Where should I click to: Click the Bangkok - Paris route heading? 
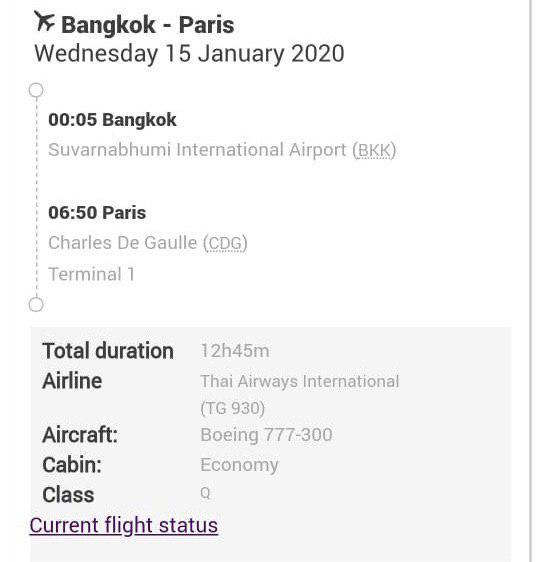(148, 25)
